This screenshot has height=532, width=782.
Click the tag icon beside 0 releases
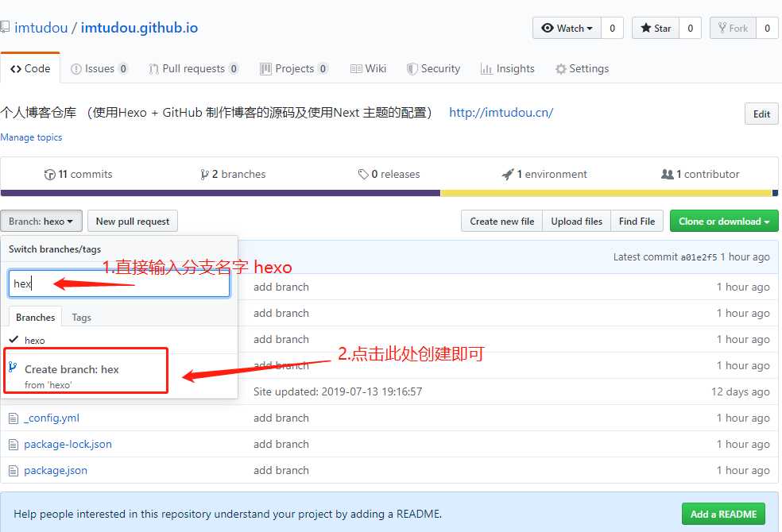pos(363,175)
